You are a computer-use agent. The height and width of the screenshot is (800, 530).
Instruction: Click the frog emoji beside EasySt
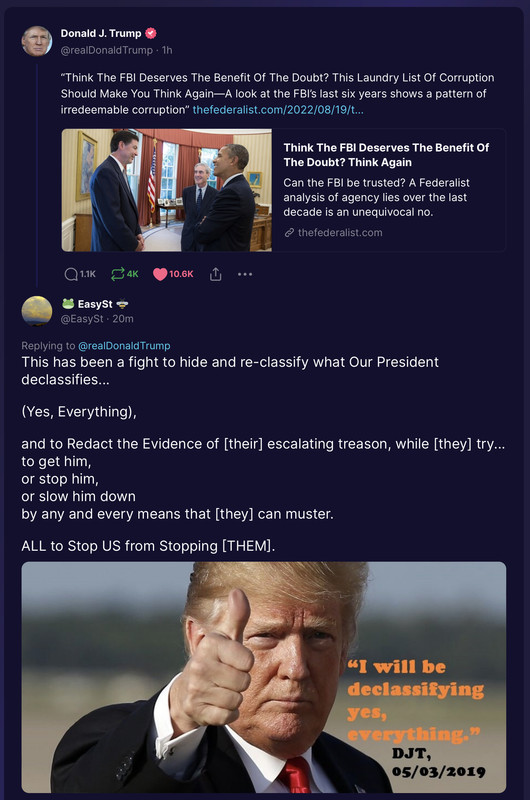pyautogui.click(x=68, y=304)
